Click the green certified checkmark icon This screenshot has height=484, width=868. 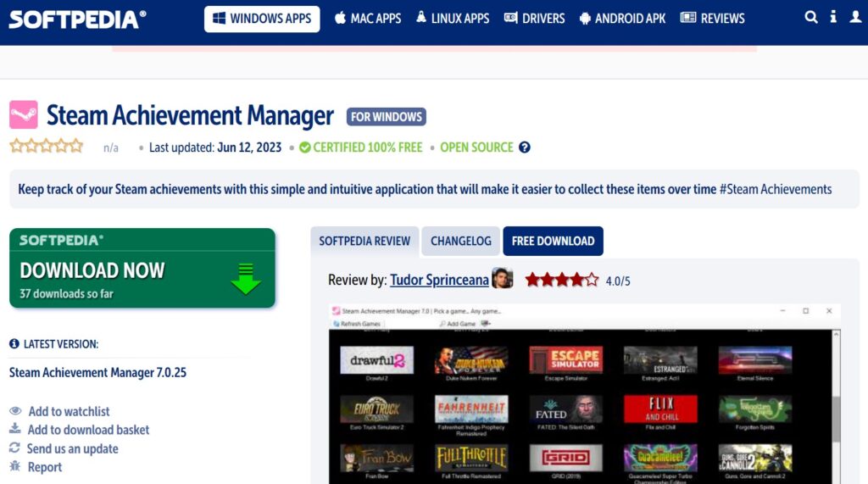point(304,147)
